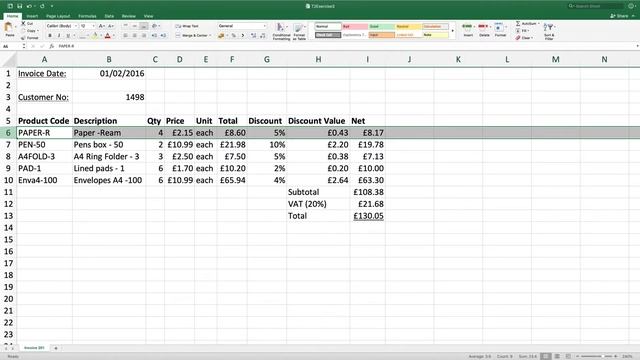
Task: Click the decrease indent icon
Action: (154, 36)
